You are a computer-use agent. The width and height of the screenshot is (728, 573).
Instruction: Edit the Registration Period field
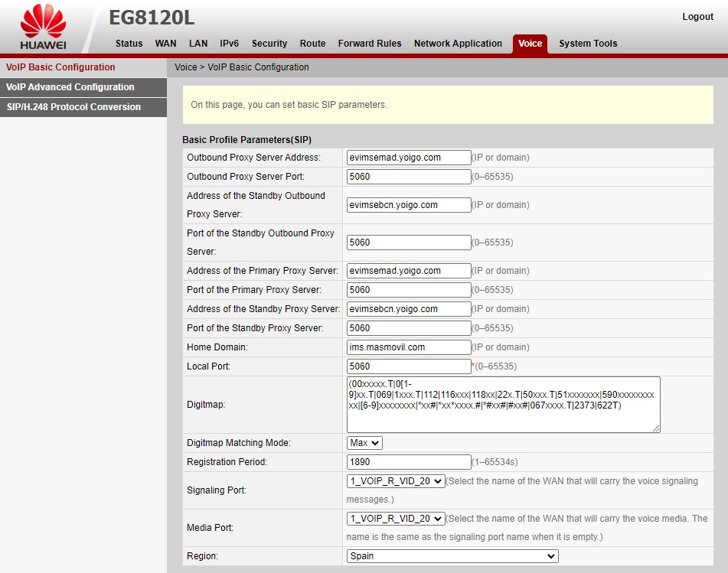[409, 462]
